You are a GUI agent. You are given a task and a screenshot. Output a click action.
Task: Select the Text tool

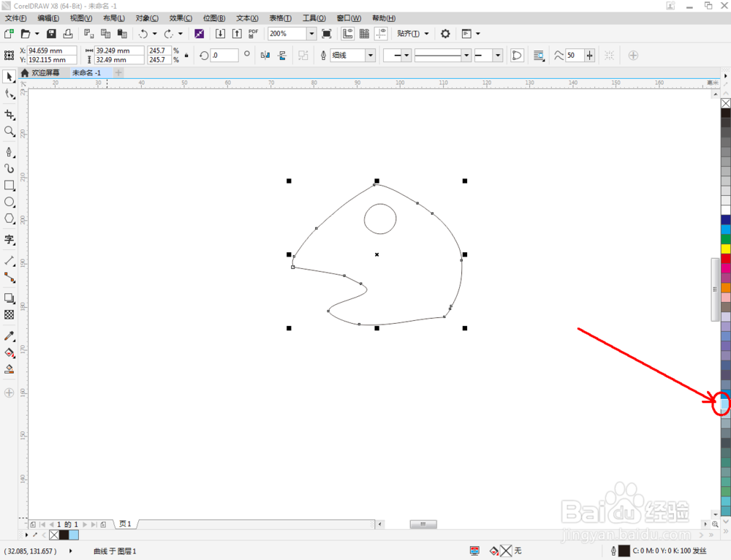9,240
